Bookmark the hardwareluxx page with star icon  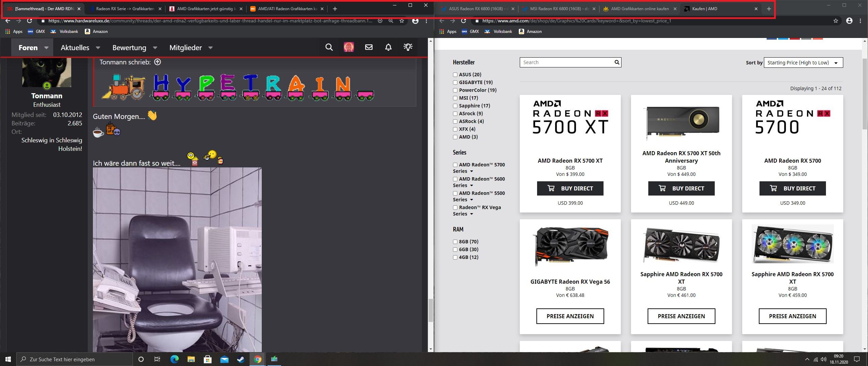[402, 21]
